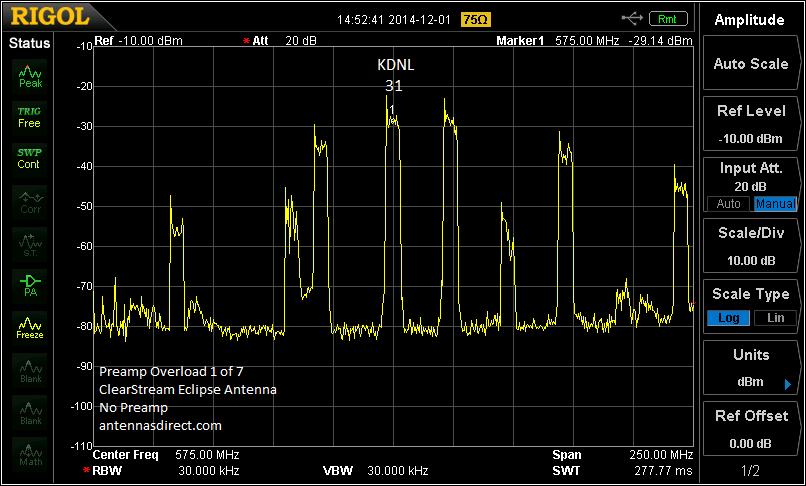Expand the Units dBm submenu arrow

tap(787, 384)
